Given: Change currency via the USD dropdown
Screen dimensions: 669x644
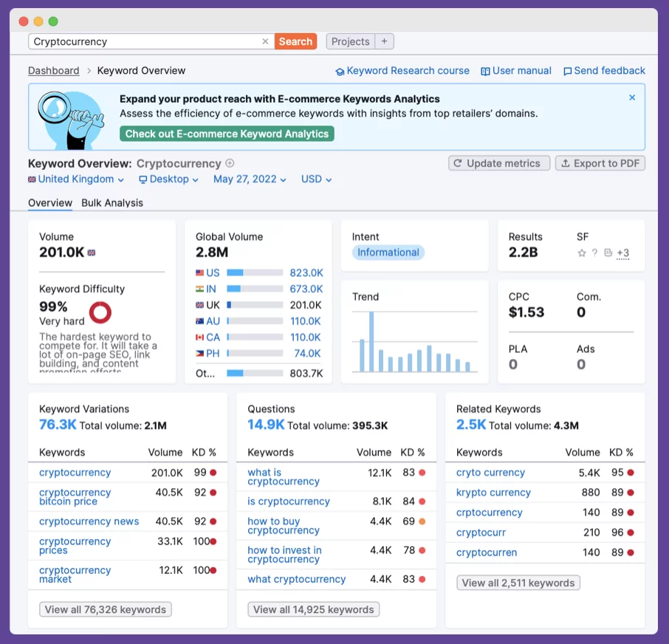Looking at the screenshot, I should tap(315, 179).
